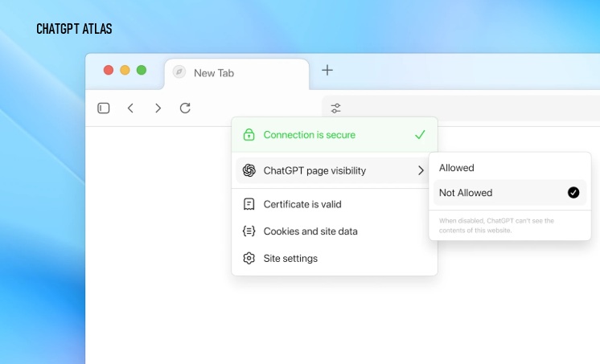Viewport: 600px width, 364px height.
Task: Click the yellow minimize window button
Action: (x=125, y=70)
